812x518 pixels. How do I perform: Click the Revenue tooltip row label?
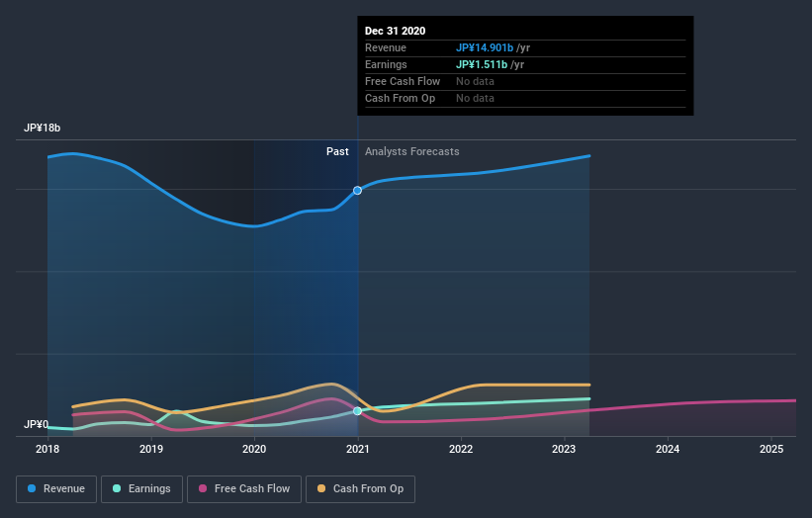click(x=386, y=47)
